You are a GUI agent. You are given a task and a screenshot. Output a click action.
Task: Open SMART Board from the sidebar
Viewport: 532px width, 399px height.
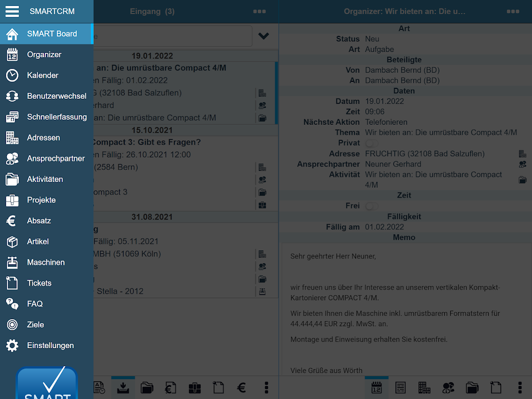[x=46, y=33]
